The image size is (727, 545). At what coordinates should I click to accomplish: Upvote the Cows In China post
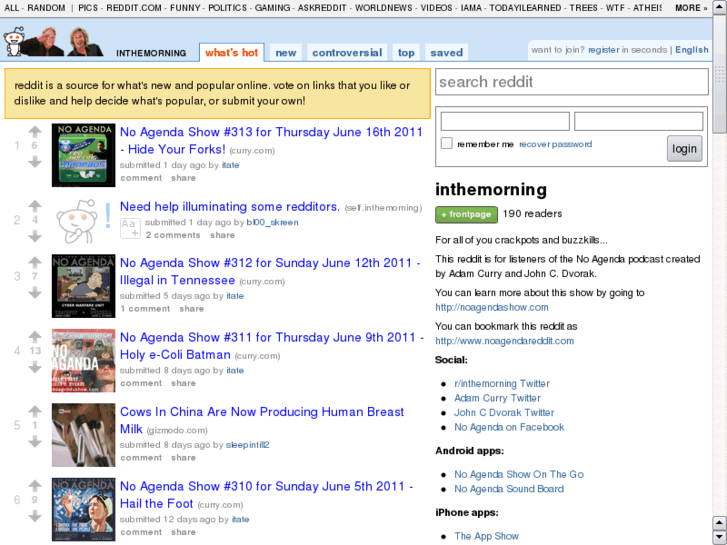35,411
